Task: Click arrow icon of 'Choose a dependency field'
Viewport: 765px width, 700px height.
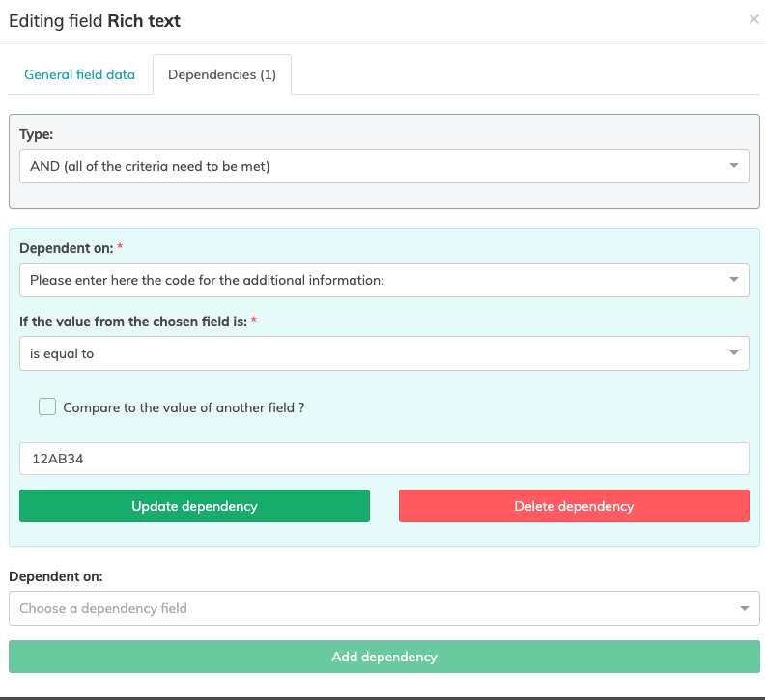Action: [744, 608]
